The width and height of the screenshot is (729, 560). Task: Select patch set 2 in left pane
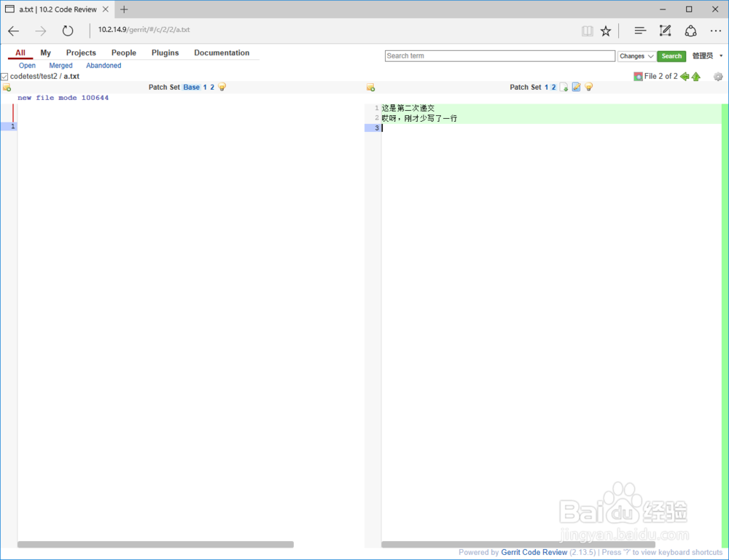[212, 87]
